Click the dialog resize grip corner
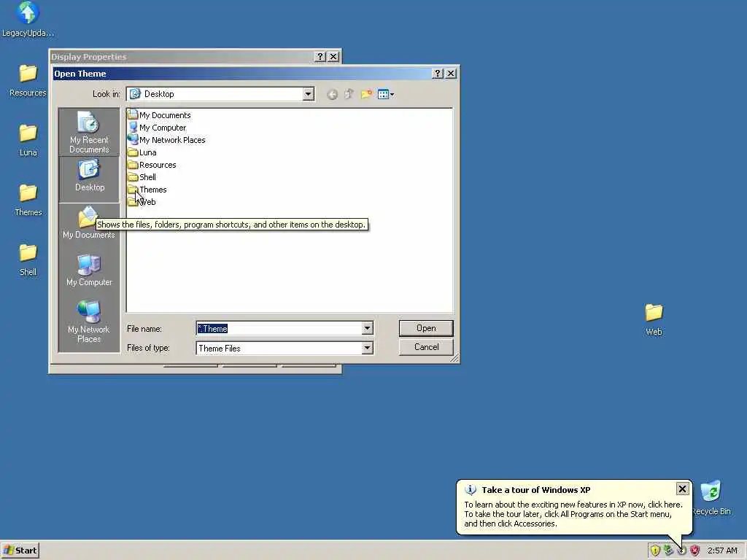Image resolution: width=747 pixels, height=560 pixels. click(x=455, y=359)
